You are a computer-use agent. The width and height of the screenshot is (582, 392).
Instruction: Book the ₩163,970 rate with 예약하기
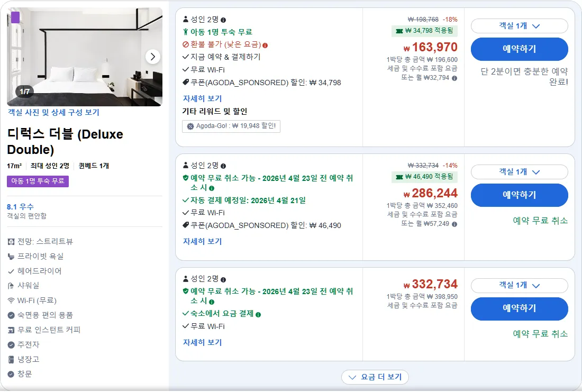tap(519, 49)
